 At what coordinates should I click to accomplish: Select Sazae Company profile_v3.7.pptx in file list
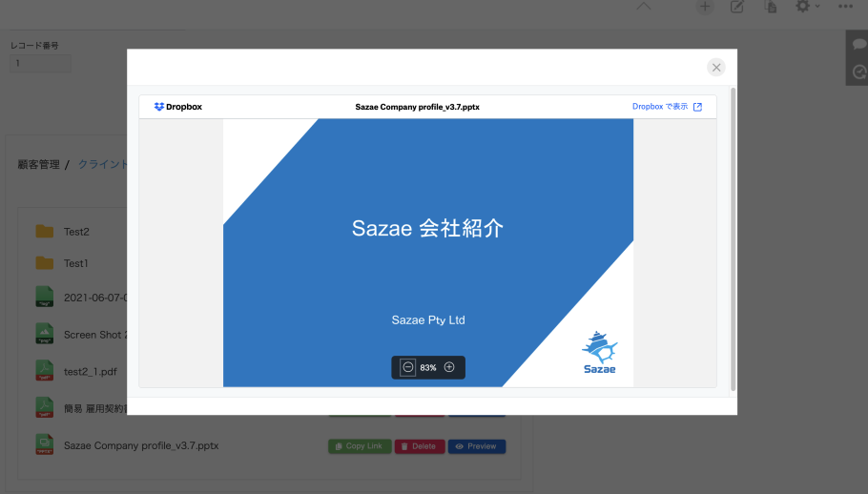tap(141, 446)
